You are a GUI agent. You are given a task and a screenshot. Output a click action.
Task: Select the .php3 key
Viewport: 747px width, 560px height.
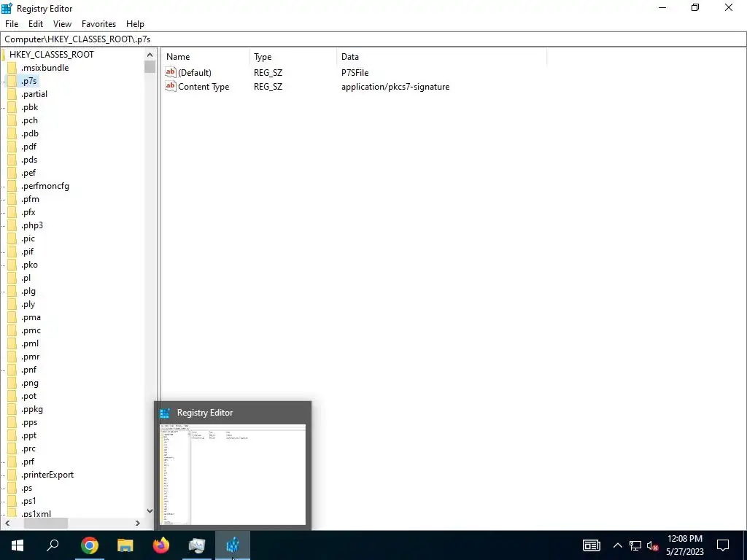pos(32,225)
